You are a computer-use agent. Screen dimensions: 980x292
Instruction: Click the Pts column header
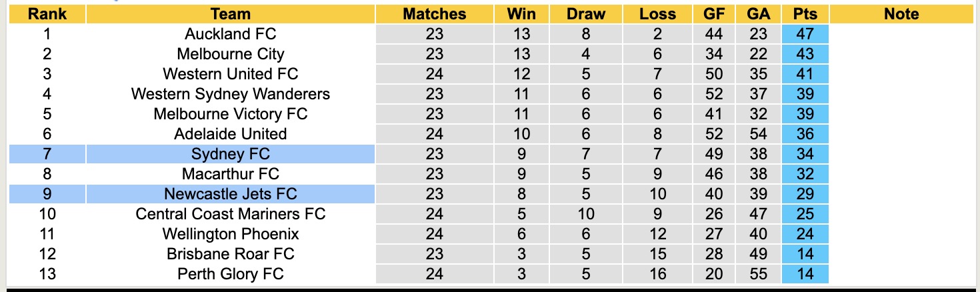[805, 14]
